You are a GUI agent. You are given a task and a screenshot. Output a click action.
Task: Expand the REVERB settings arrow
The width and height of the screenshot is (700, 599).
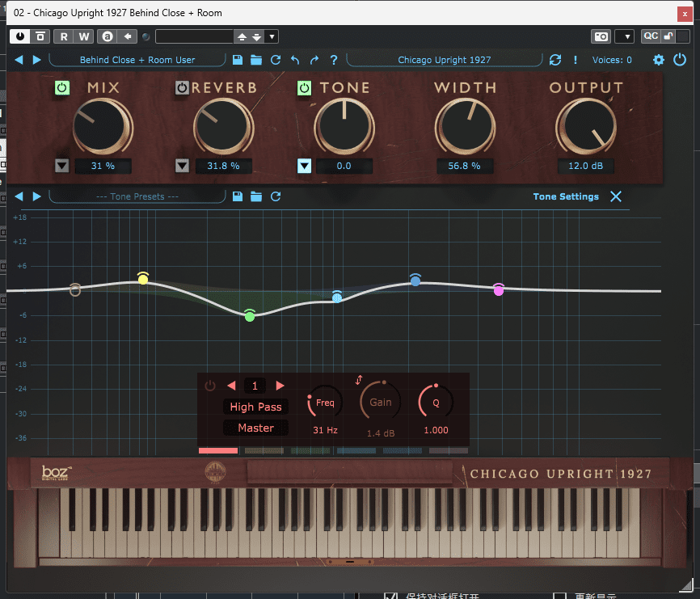[182, 166]
